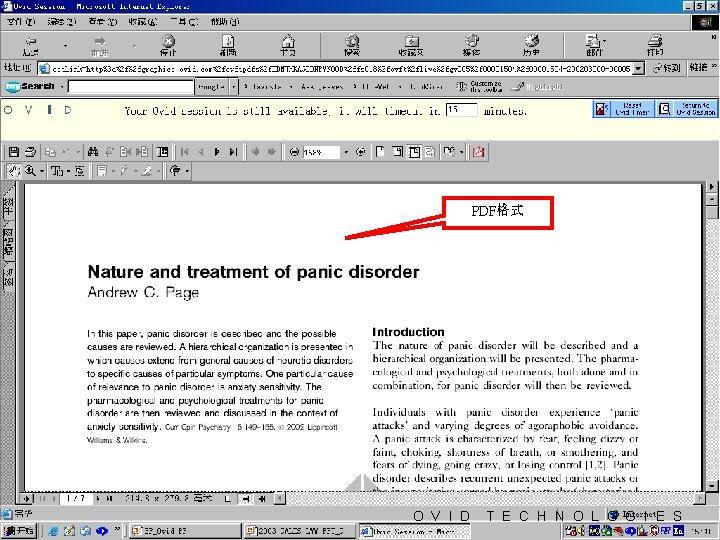Select the Graphics Select tool
Viewport: 720px width, 540px height.
(80, 171)
